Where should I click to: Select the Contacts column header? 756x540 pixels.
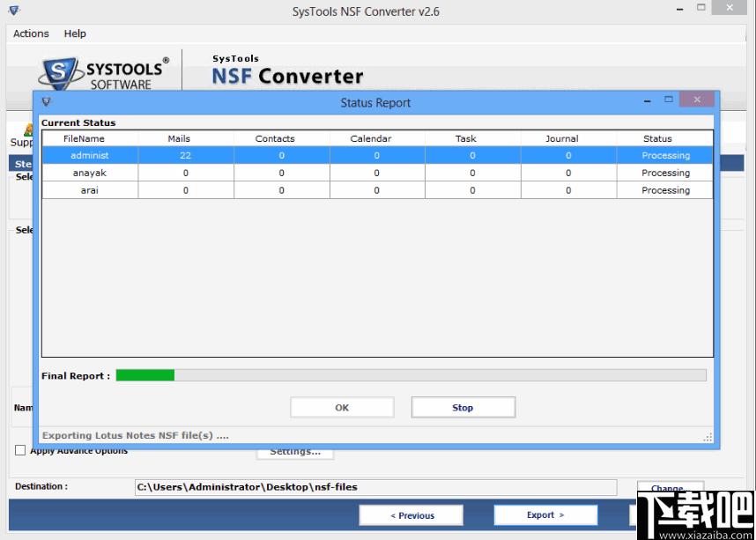[282, 138]
